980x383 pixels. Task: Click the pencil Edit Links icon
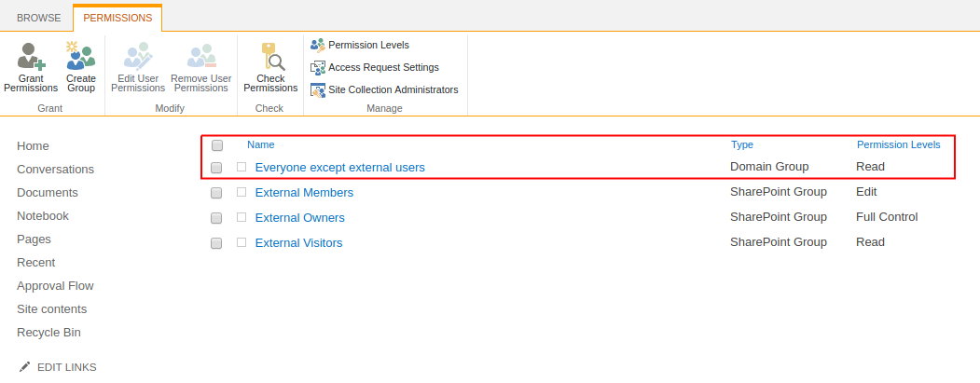[25, 367]
